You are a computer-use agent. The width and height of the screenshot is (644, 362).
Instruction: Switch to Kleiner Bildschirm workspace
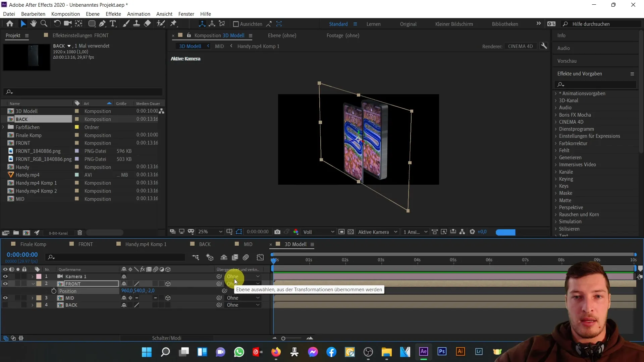coord(454,24)
